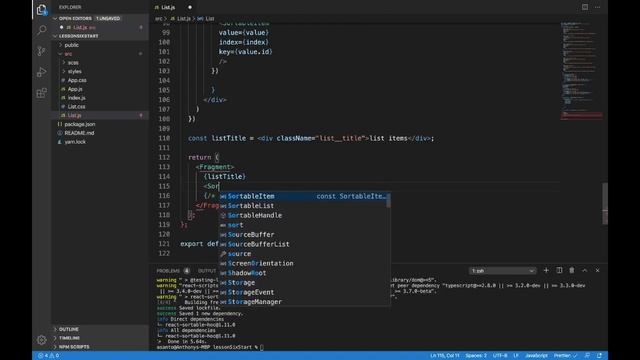Collapse the LESSONSIXSTART folder section
Image resolution: width=640 pixels, height=360 pixels.
coord(55,36)
